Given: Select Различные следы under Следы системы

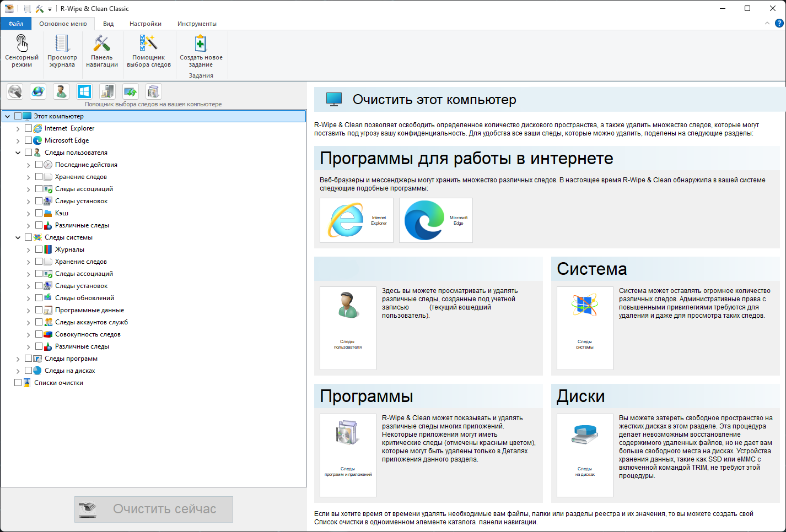Looking at the screenshot, I should click(82, 346).
